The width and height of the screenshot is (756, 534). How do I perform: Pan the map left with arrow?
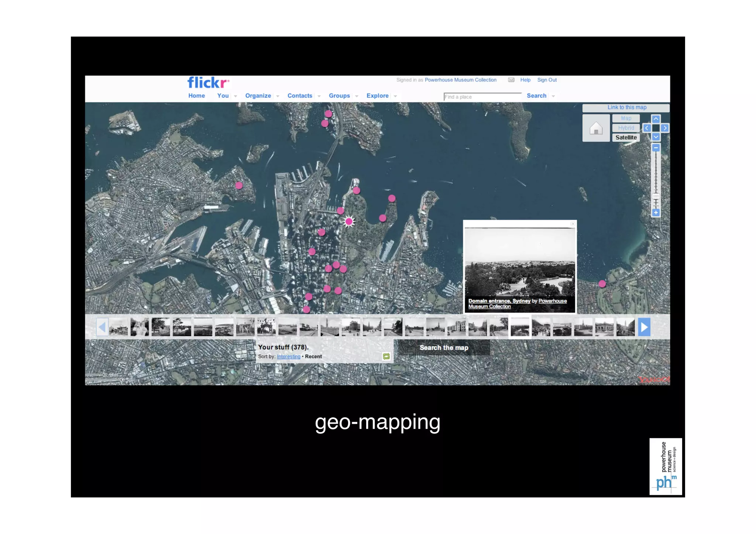(x=647, y=128)
